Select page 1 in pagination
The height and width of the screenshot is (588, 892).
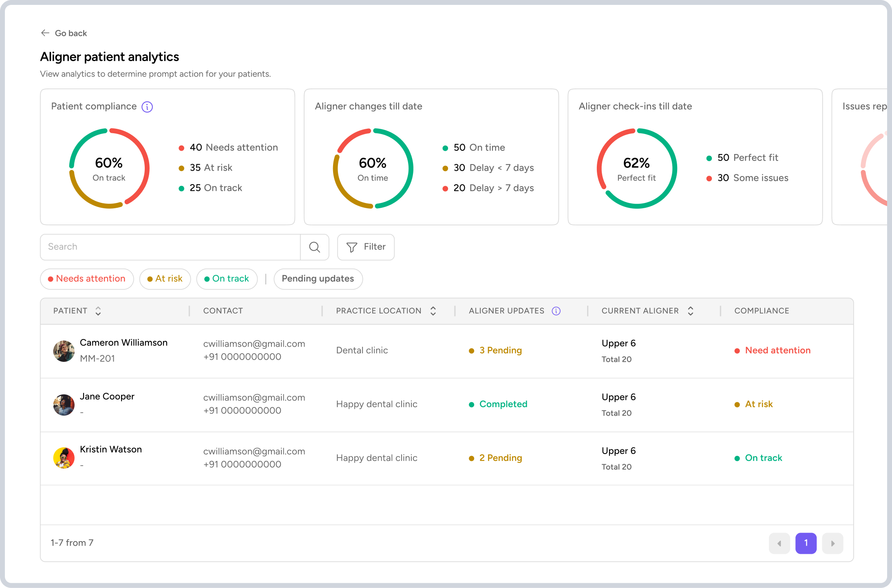[x=806, y=543]
